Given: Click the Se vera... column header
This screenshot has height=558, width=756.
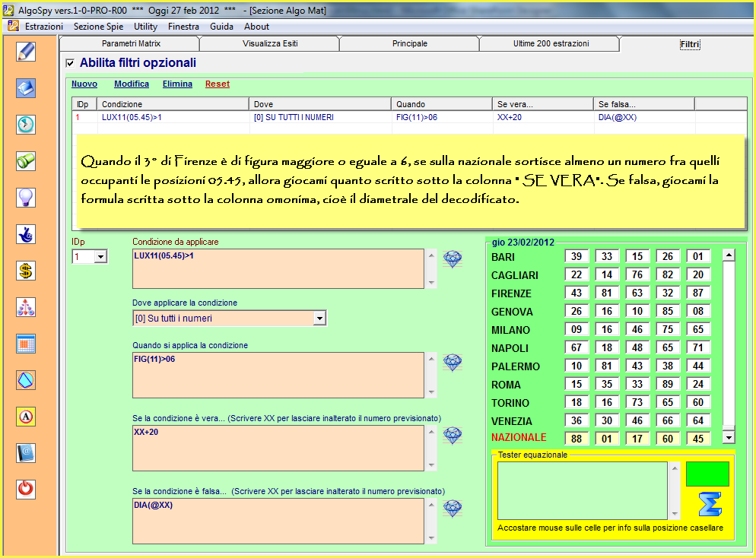Looking at the screenshot, I should (x=542, y=104).
